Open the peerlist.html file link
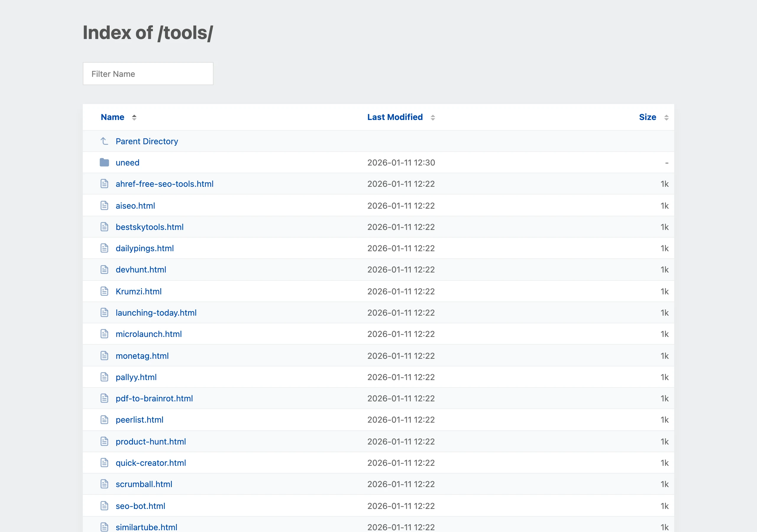 point(140,420)
